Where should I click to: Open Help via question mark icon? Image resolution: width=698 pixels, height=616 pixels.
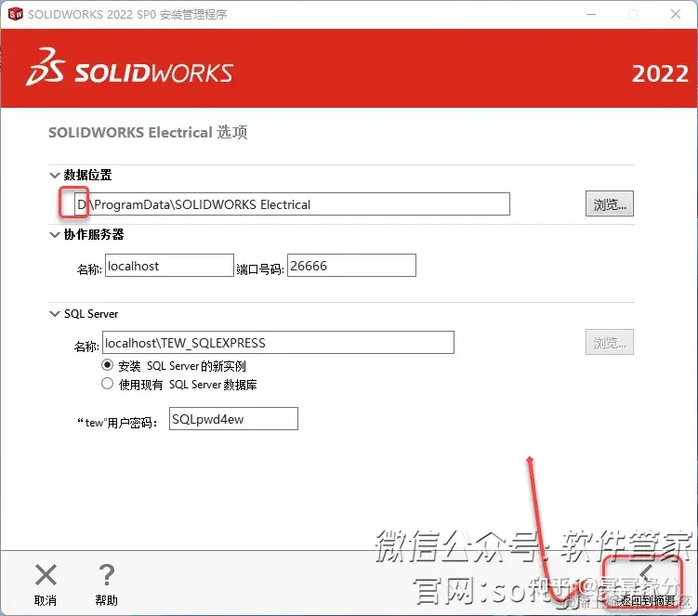pos(106,574)
